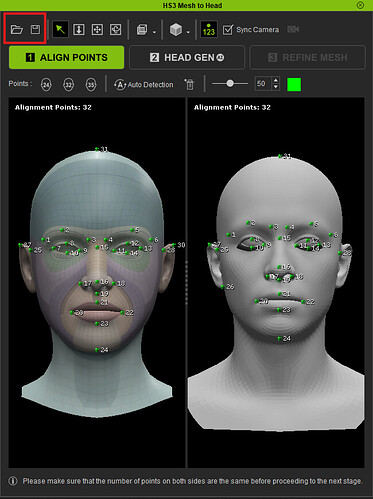Delete points with the trash icon
Image resolution: width=373 pixels, height=499 pixels.
point(190,84)
